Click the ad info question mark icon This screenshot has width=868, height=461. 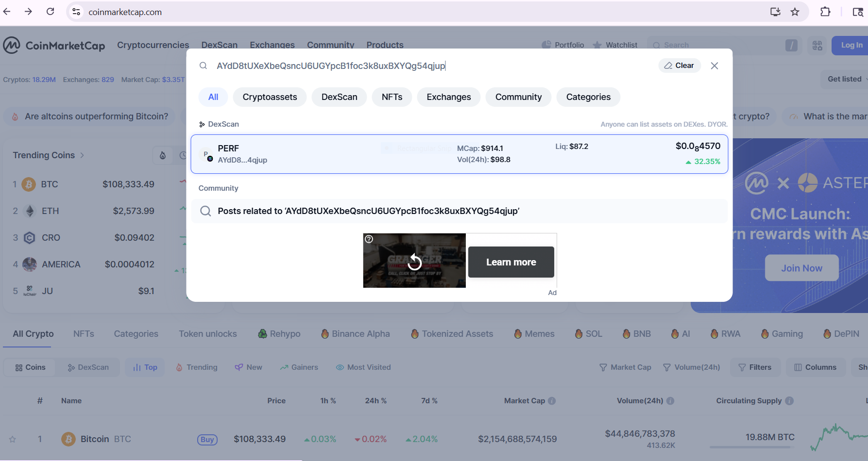369,239
